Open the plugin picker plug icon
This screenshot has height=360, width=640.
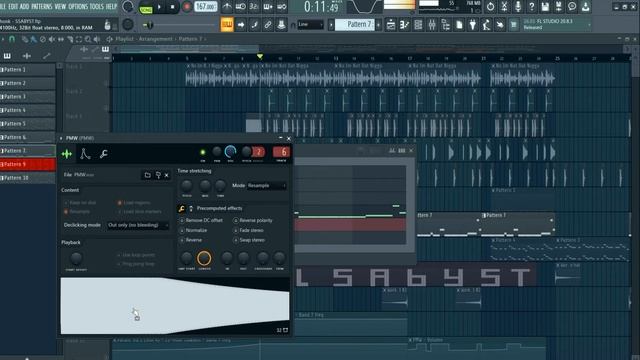[x=473, y=25]
